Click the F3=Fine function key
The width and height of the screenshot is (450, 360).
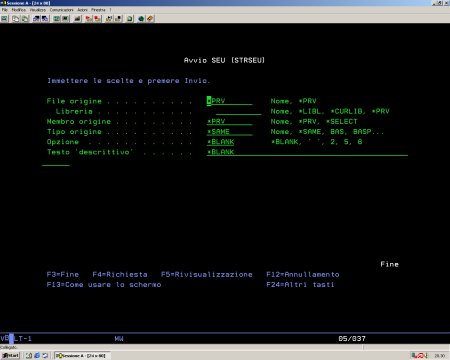point(63,274)
